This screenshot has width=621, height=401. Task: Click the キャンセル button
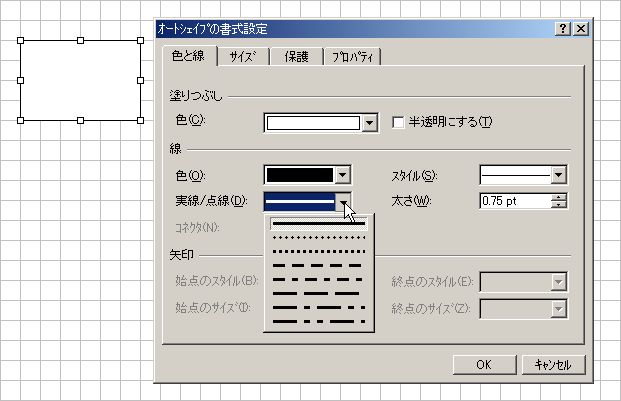(553, 365)
